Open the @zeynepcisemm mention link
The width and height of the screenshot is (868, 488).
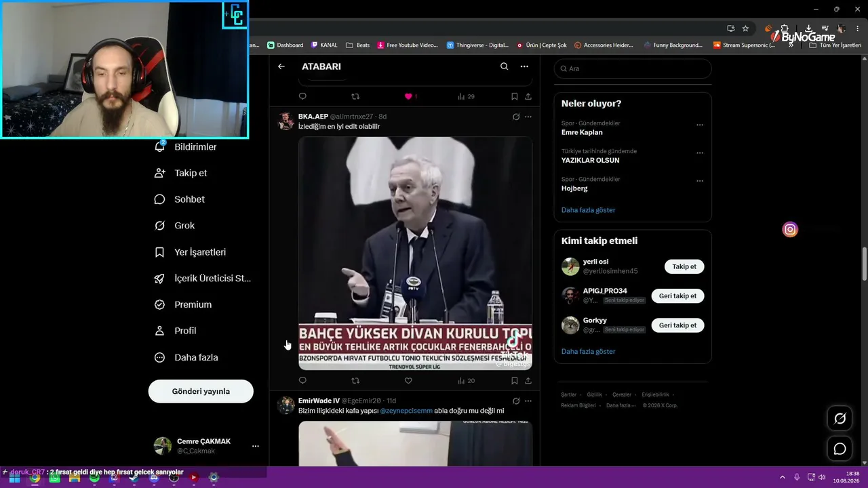406,411
